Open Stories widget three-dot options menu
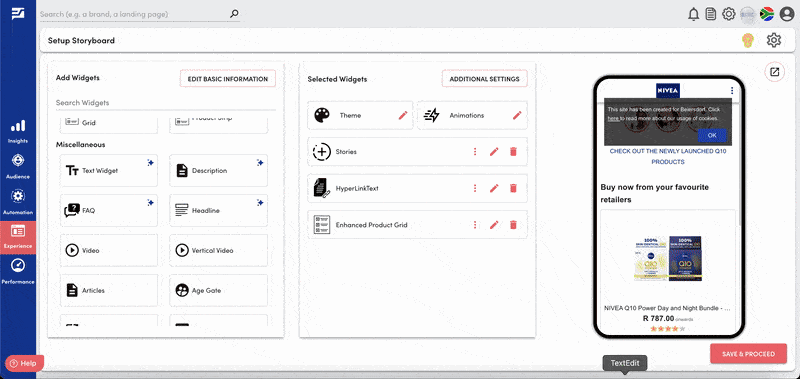Image resolution: width=800 pixels, height=379 pixels. click(475, 152)
